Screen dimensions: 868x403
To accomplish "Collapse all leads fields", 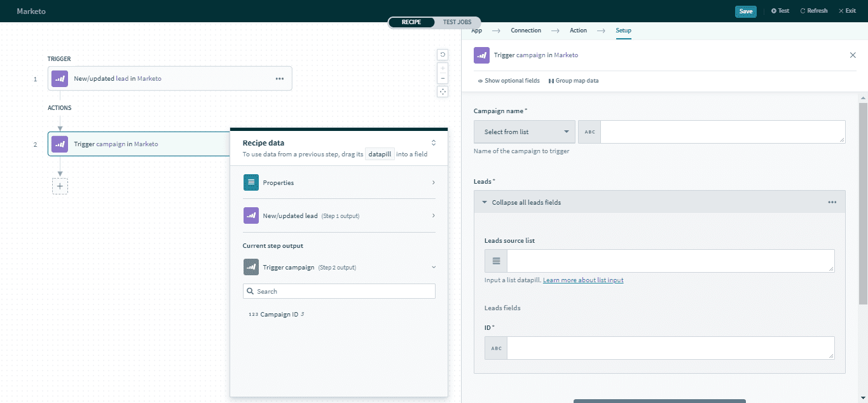I will (x=526, y=202).
